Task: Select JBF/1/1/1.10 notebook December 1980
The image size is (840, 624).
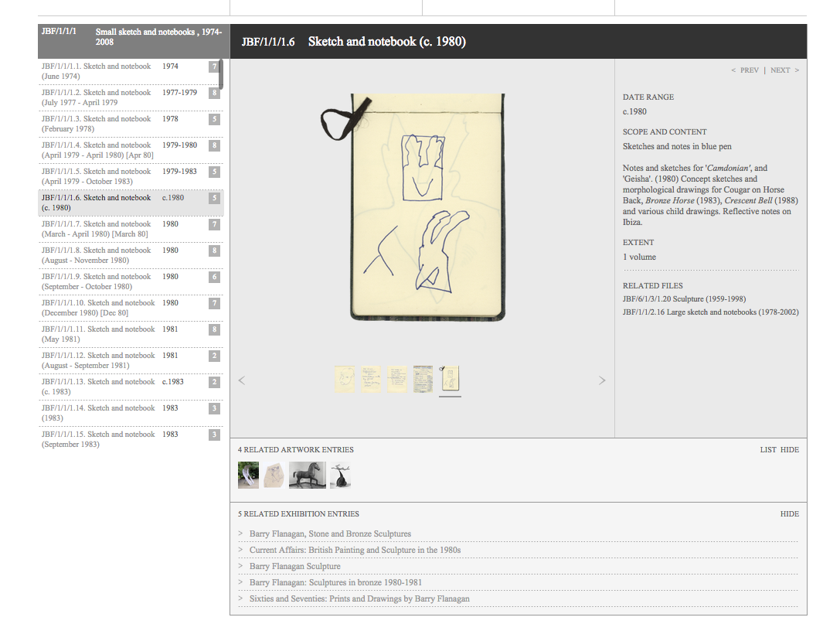Action: [x=98, y=308]
